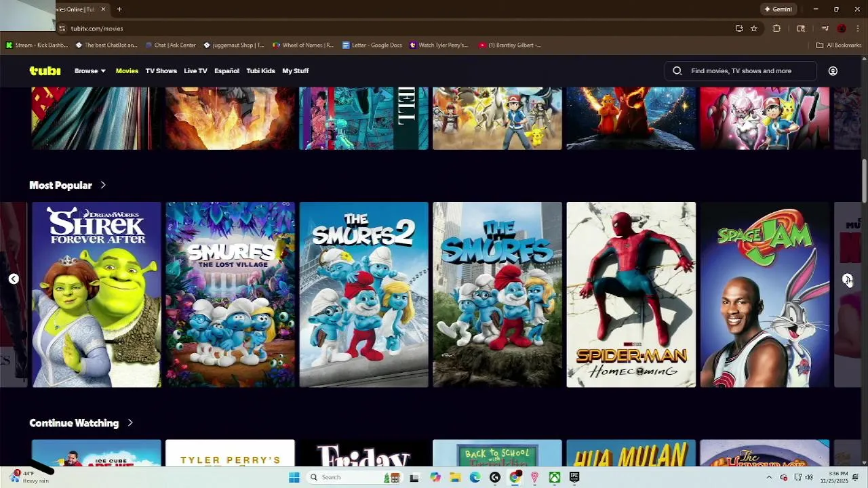Show previous titles in the Most Popular carousel
868x488 pixels.
pyautogui.click(x=13, y=279)
